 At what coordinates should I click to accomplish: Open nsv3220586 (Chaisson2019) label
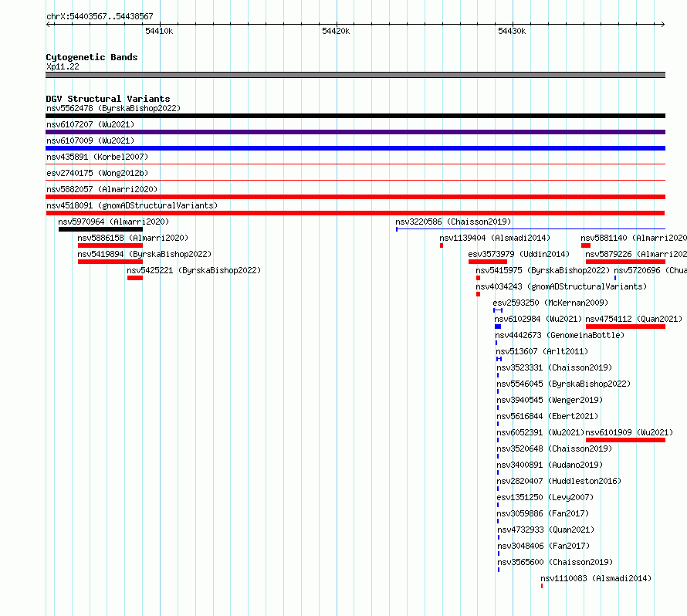click(x=453, y=222)
